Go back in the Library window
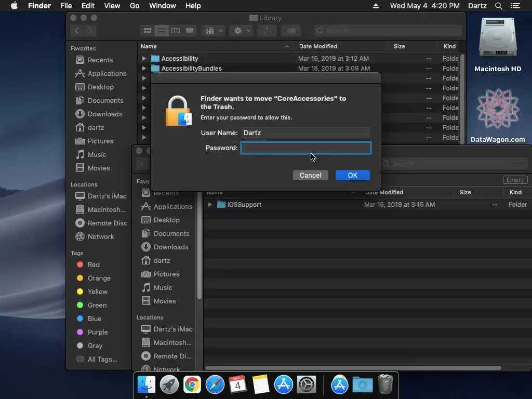Screen dimensions: 532x399 click(77, 31)
